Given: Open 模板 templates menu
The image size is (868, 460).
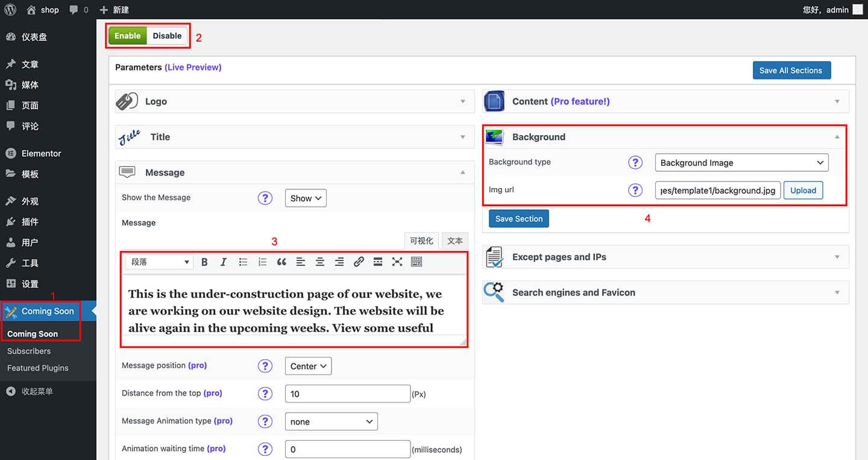Looking at the screenshot, I should (48, 174).
